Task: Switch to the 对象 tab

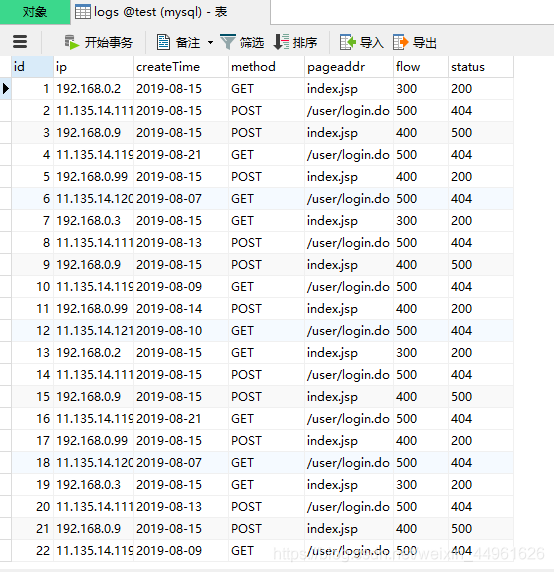Action: point(35,12)
